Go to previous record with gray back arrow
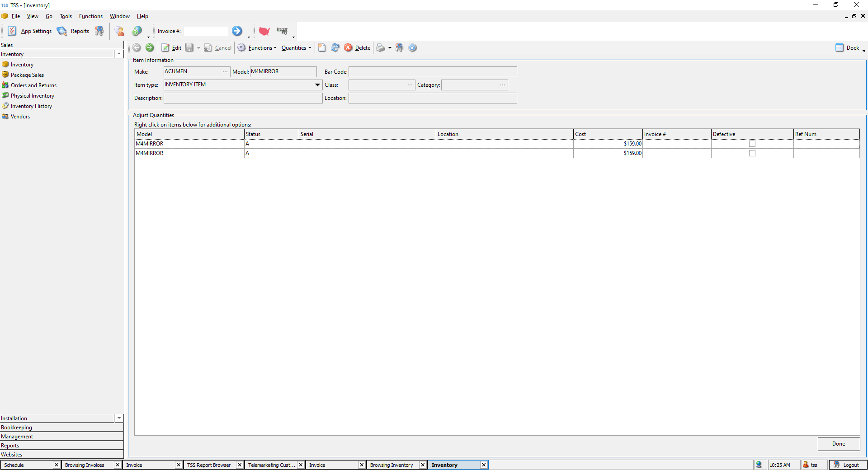The image size is (868, 470). (x=137, y=48)
